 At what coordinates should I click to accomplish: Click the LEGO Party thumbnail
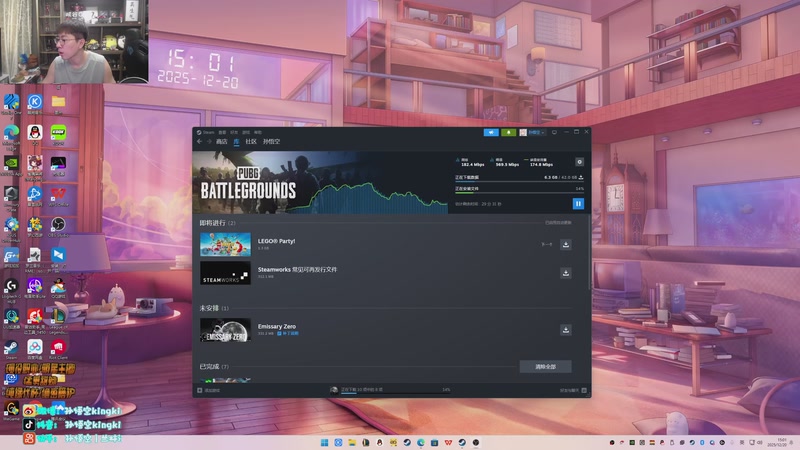pos(225,244)
